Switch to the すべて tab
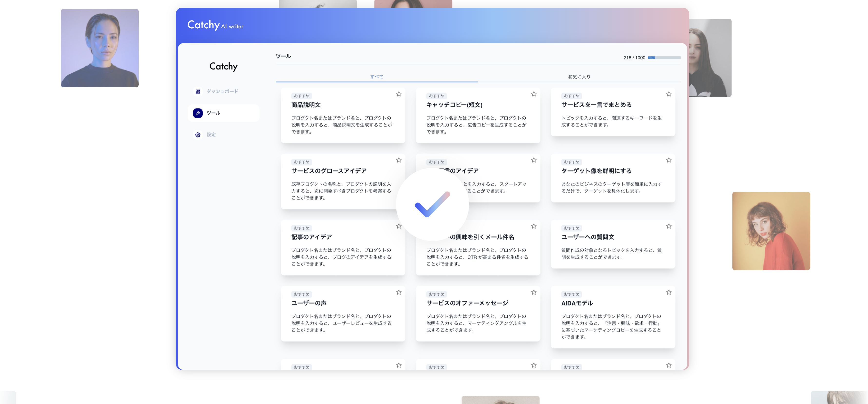The height and width of the screenshot is (404, 868). [376, 77]
